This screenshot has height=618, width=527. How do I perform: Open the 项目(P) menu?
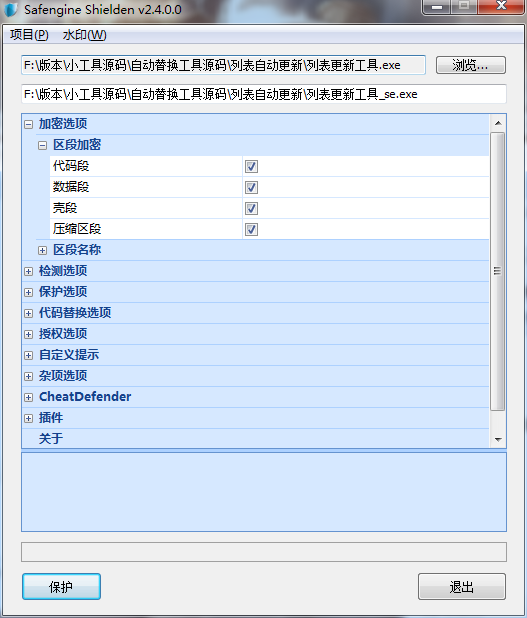coord(29,35)
